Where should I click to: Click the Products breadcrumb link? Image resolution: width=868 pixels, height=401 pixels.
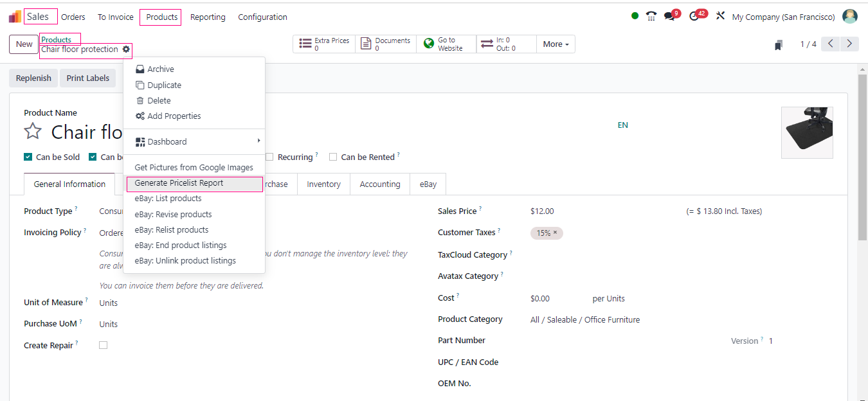[x=56, y=40]
